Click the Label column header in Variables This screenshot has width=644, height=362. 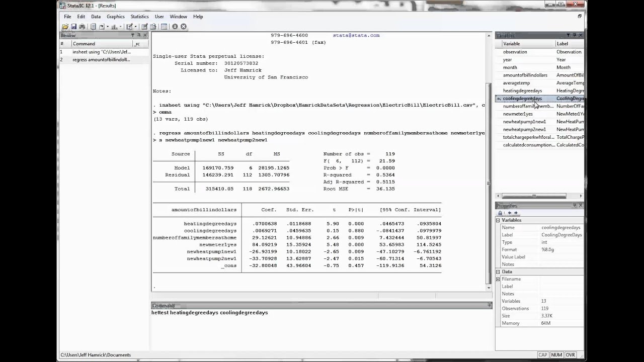point(570,44)
